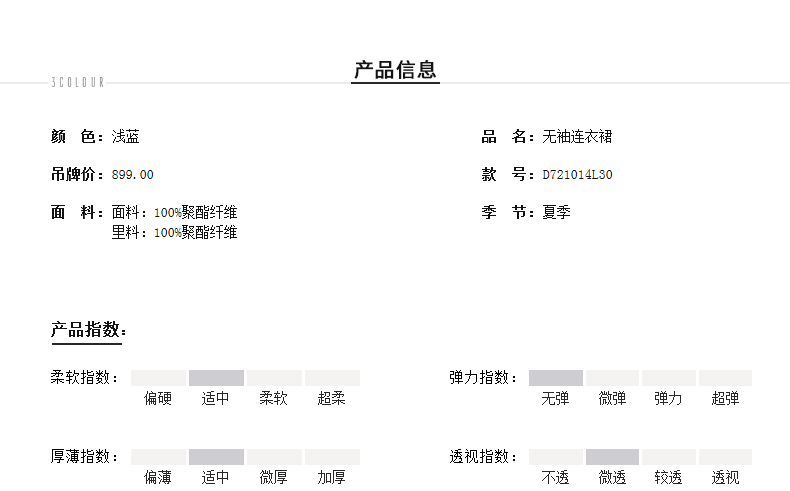Choose the 超柔 softness option
The image size is (790, 491).
(x=331, y=398)
